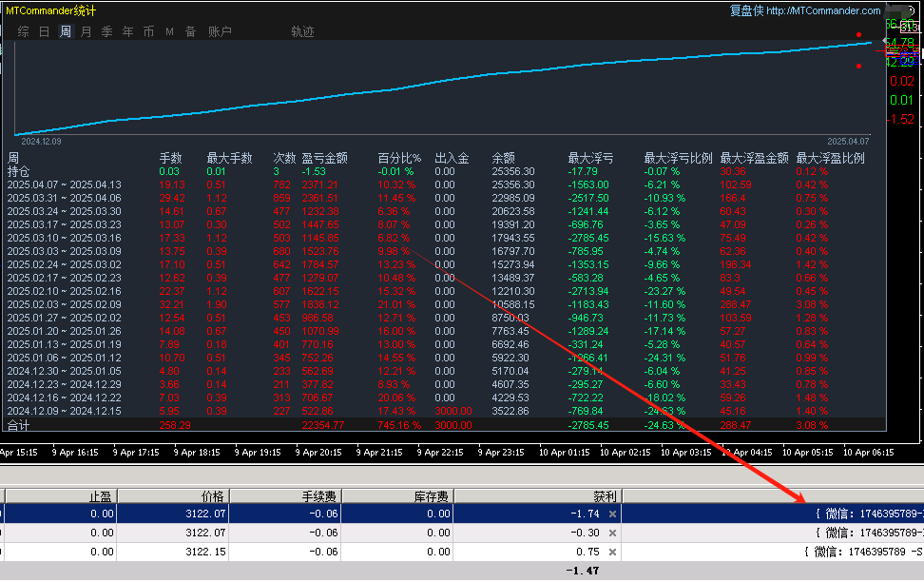Click the 最大浮亏比例 column heading
Viewport: 924px width, 582px height.
[678, 158]
